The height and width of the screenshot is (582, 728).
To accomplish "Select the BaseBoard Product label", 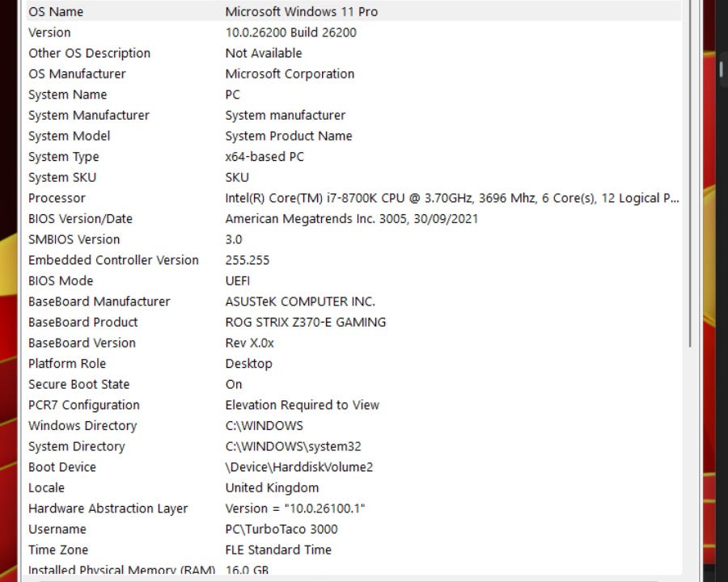I will coord(83,322).
